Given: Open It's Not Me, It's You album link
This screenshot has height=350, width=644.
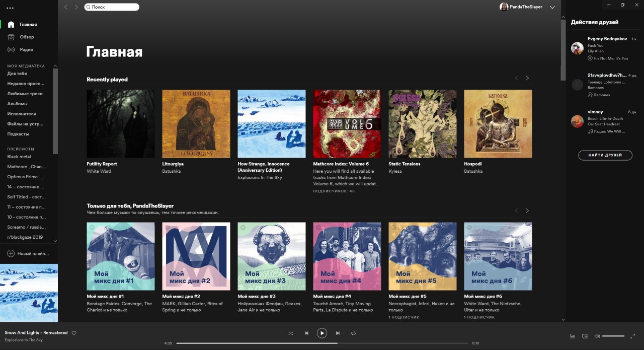Looking at the screenshot, I should click(611, 58).
